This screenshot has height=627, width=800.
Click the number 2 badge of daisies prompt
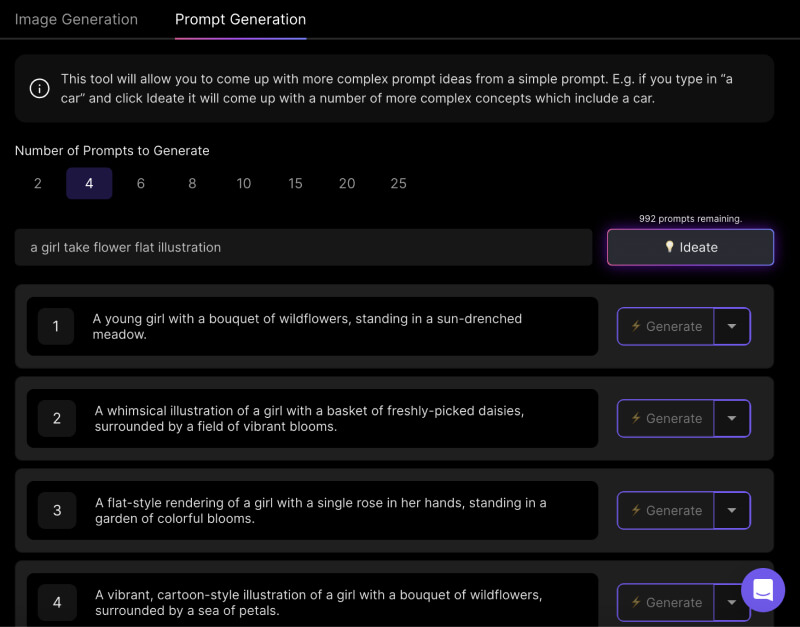pos(56,418)
